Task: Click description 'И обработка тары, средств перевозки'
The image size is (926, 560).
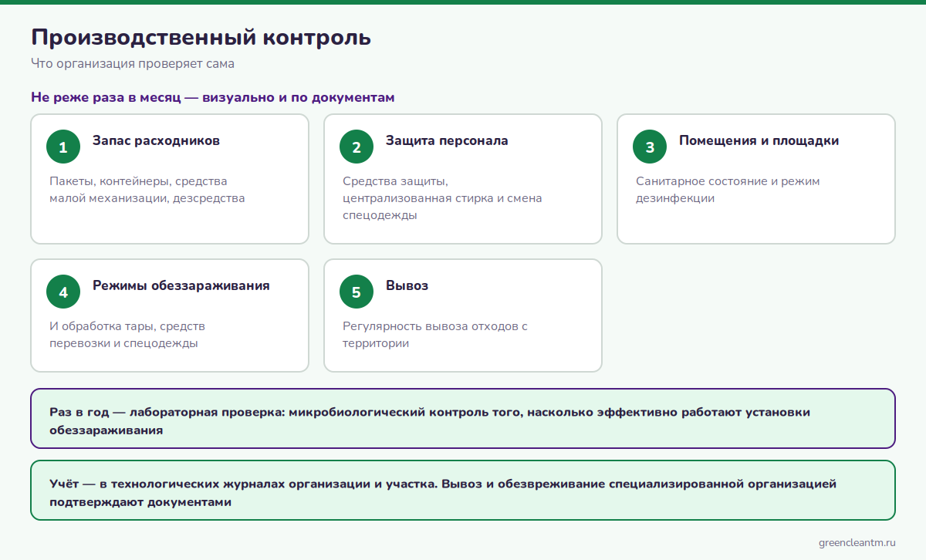Action: (127, 335)
